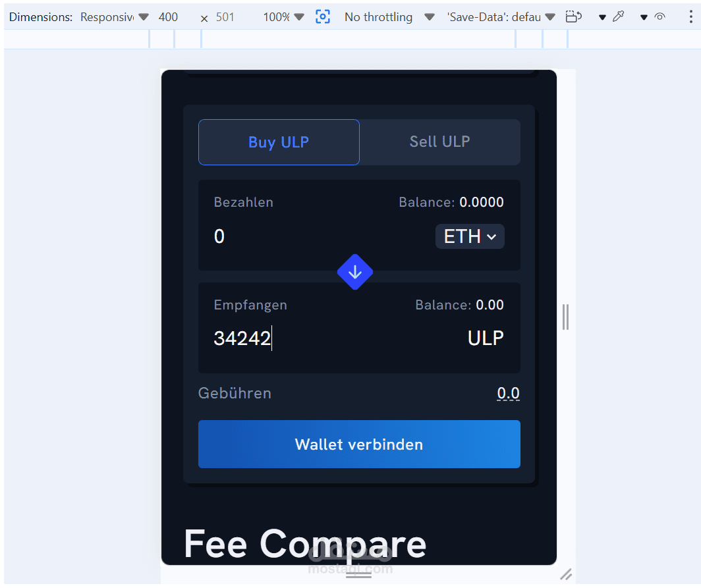Image resolution: width=701 pixels, height=588 pixels.
Task: Switch to the Sell ULP tab
Action: pos(440,142)
